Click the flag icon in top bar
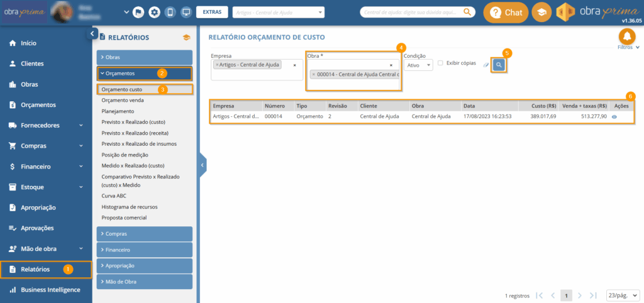The image size is (644, 303). click(138, 13)
